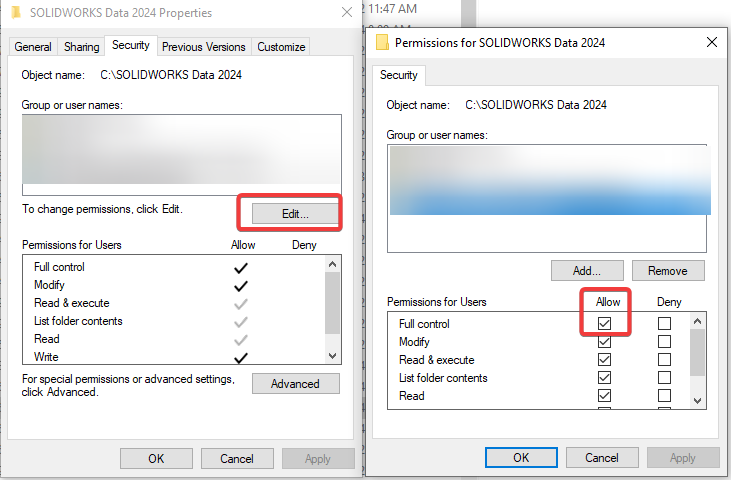
Task: Click Add... to add a user
Action: pos(587,271)
